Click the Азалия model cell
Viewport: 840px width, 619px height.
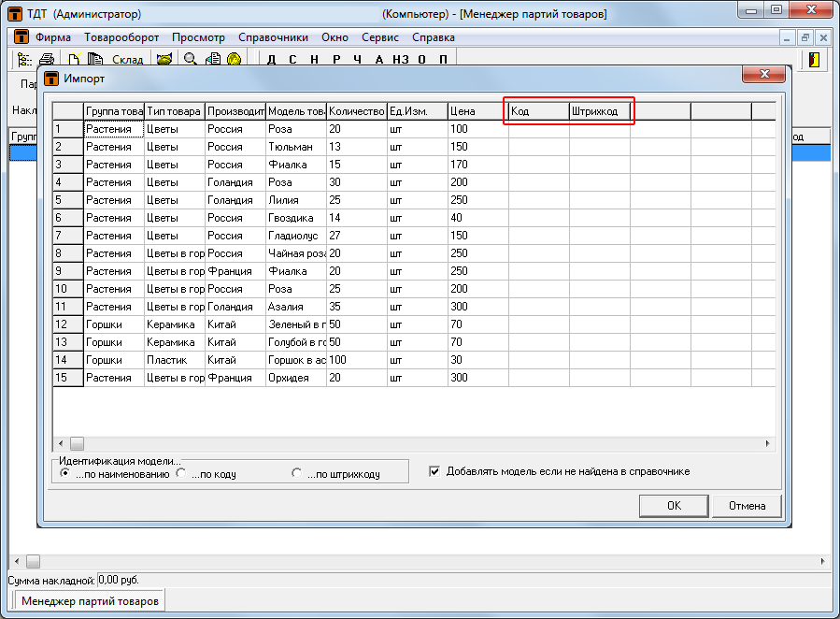(296, 307)
